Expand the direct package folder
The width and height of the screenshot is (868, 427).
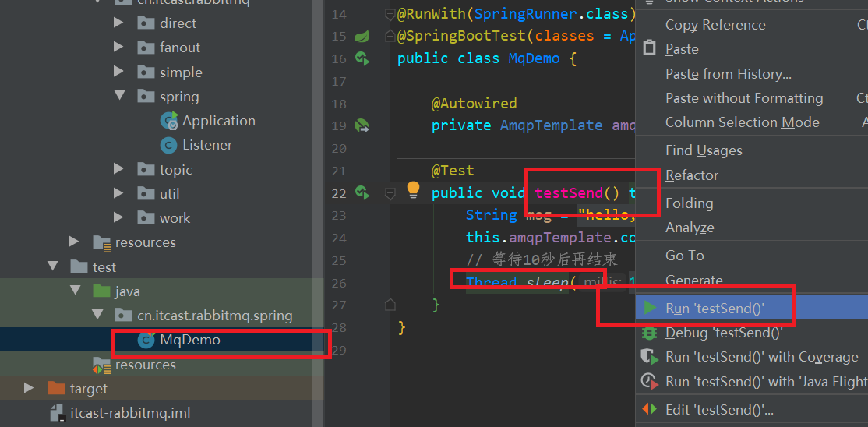(x=118, y=23)
